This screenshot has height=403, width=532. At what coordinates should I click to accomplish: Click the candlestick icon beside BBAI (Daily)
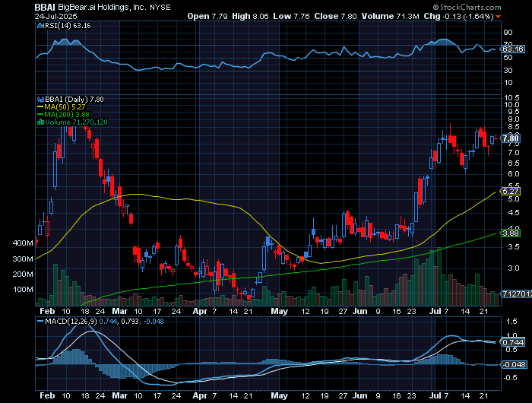tap(41, 100)
